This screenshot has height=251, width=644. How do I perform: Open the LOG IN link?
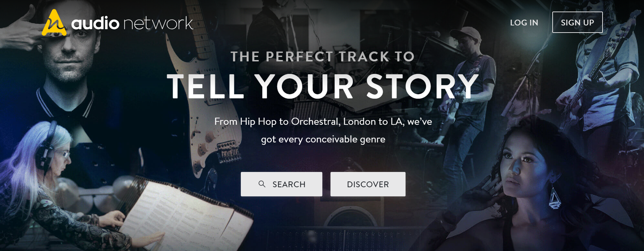click(x=524, y=23)
